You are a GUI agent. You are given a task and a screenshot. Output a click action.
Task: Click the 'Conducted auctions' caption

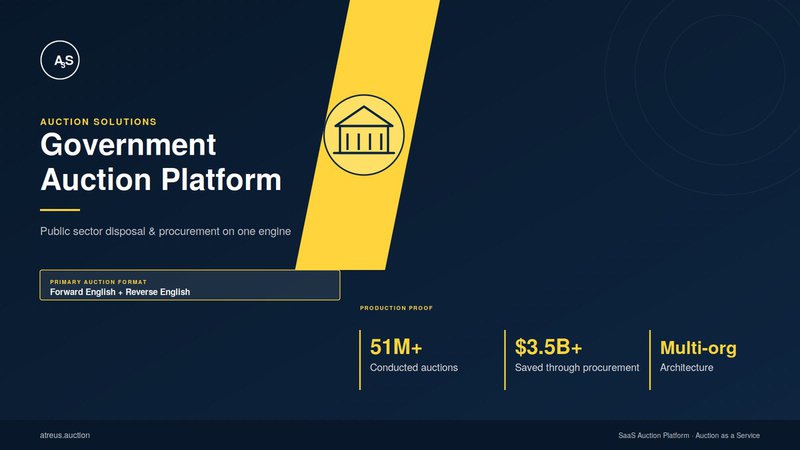coord(414,367)
